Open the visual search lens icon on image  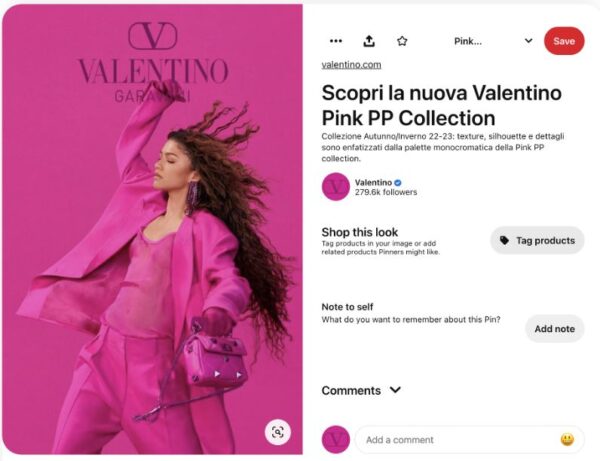tap(278, 432)
